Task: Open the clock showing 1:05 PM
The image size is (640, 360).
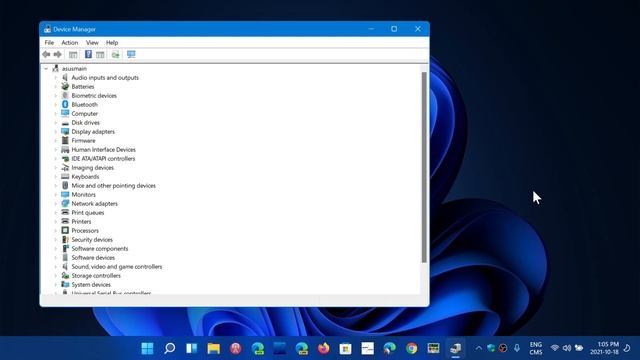Action: pyautogui.click(x=604, y=348)
